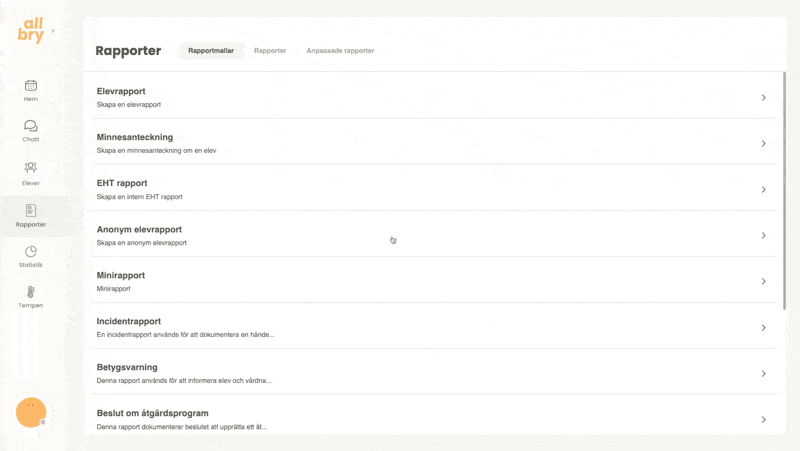800x451 pixels.
Task: Expand the Minnesanteckning row chevron
Action: click(763, 144)
